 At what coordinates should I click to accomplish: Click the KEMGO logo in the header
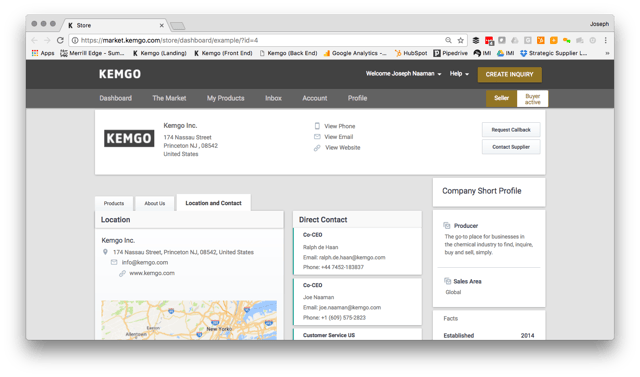[x=120, y=74]
